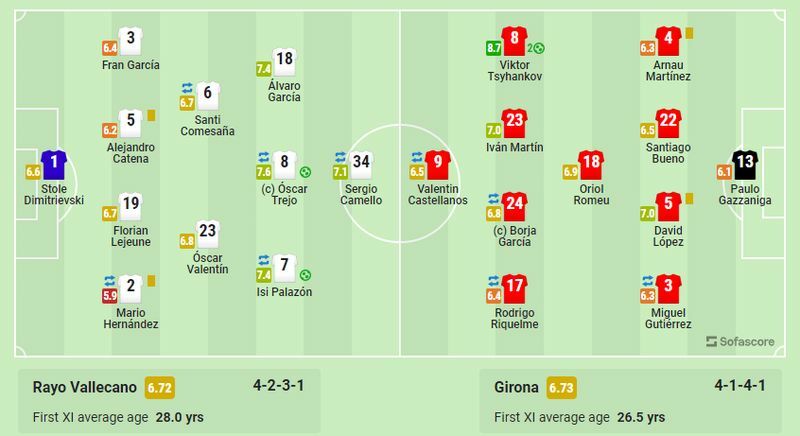Click the yellow card next to Arnau Martínez
Image resolution: width=800 pixels, height=436 pixels.
pyautogui.click(x=689, y=33)
